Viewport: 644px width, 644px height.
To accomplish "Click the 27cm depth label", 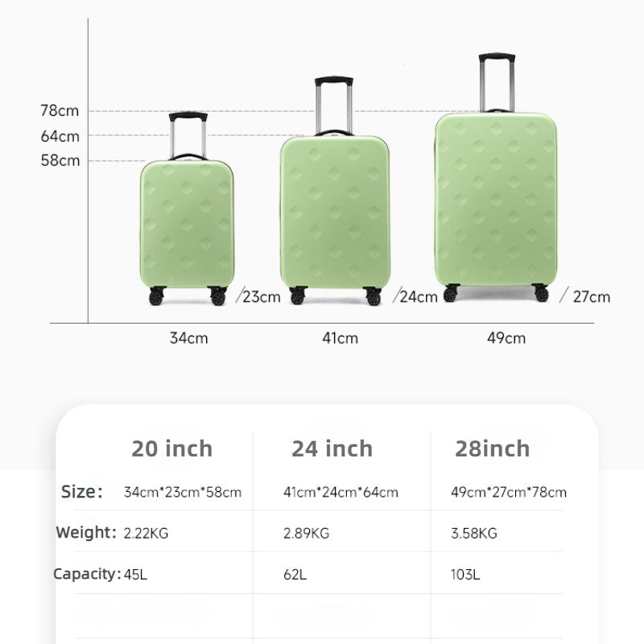I will tap(592, 297).
